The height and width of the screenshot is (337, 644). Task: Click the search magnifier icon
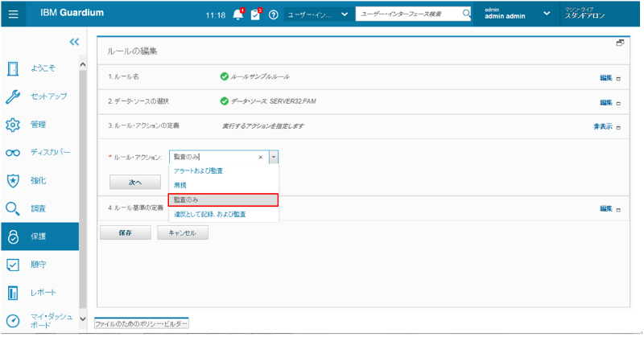coord(466,14)
